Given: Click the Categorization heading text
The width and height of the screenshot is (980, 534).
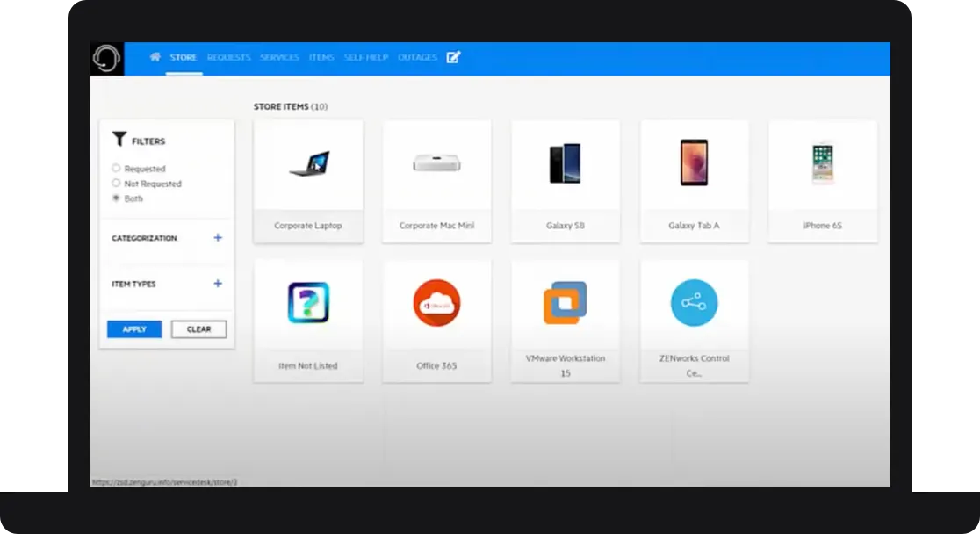Looking at the screenshot, I should pos(144,238).
